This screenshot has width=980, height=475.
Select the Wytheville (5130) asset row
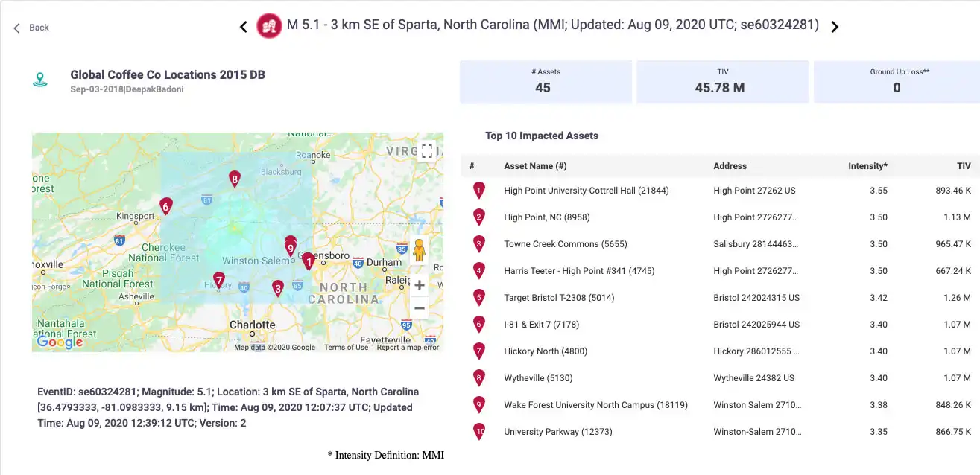[720, 378]
